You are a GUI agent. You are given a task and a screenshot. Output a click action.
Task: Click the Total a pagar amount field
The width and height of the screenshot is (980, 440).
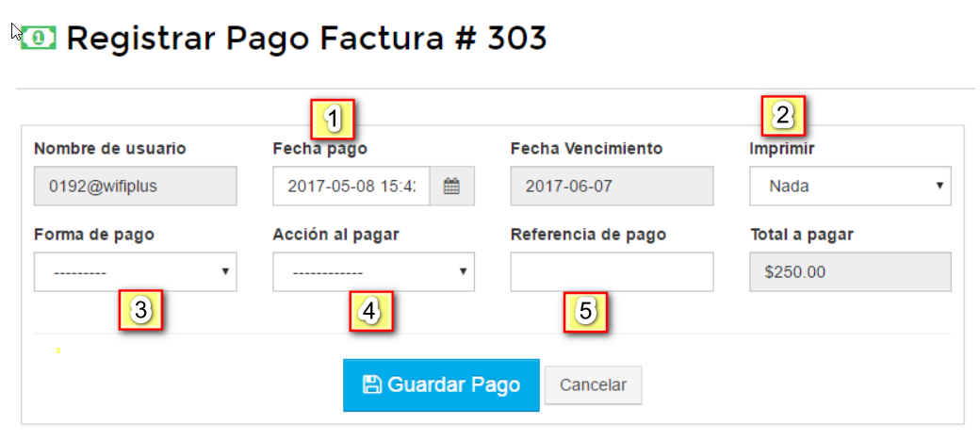coord(850,272)
